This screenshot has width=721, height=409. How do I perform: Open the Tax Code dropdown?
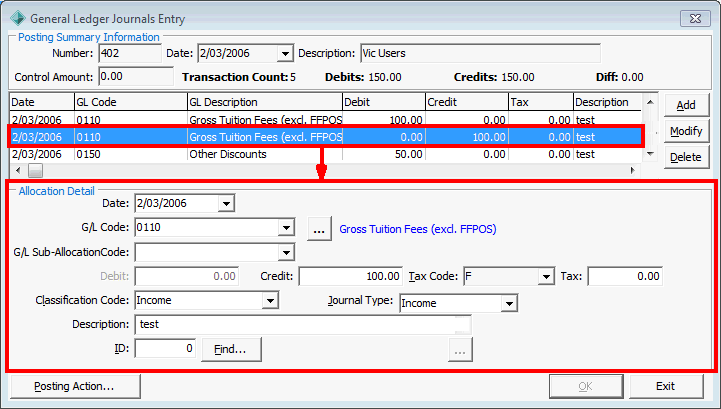pos(546,277)
